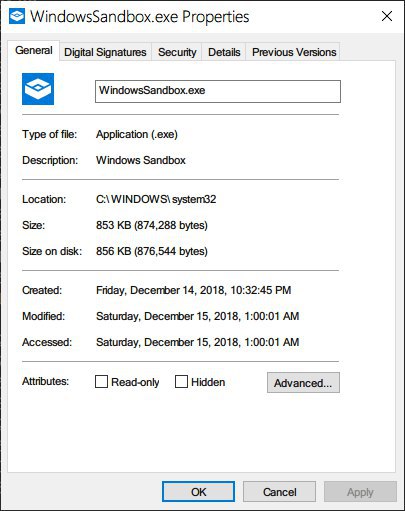Open the Security tab
405x511 pixels.
177,52
